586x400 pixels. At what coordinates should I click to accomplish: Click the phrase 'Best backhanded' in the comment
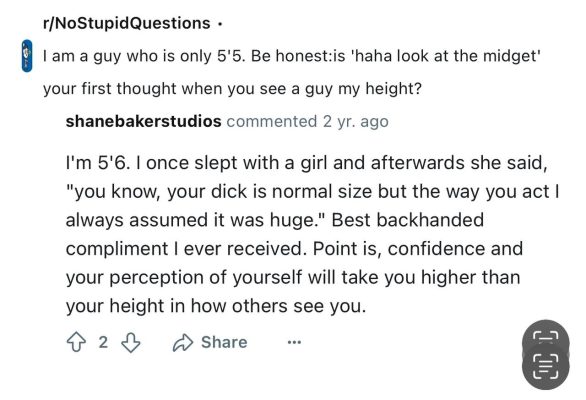408,220
